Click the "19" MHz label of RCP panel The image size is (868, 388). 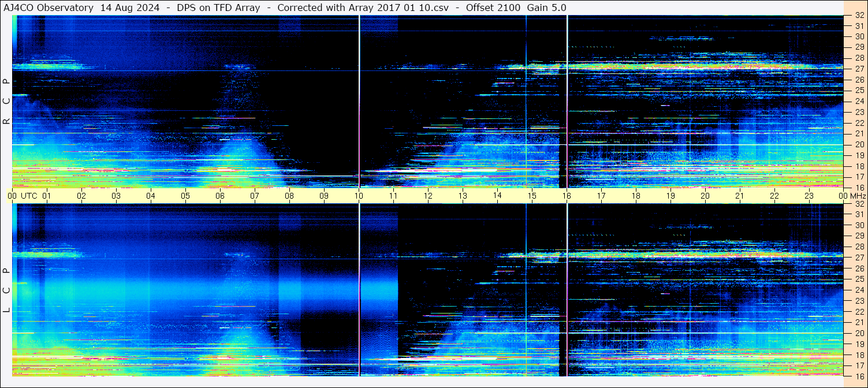tap(859, 155)
